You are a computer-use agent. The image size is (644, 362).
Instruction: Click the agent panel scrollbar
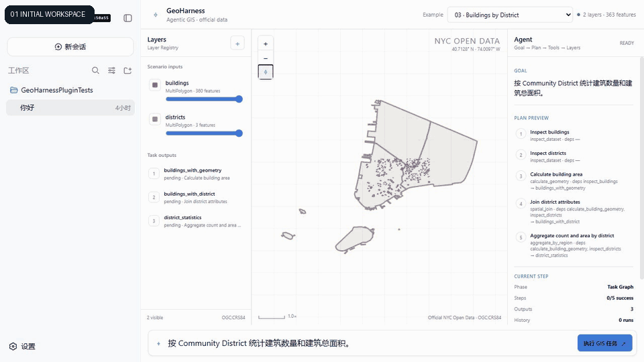coord(641,168)
